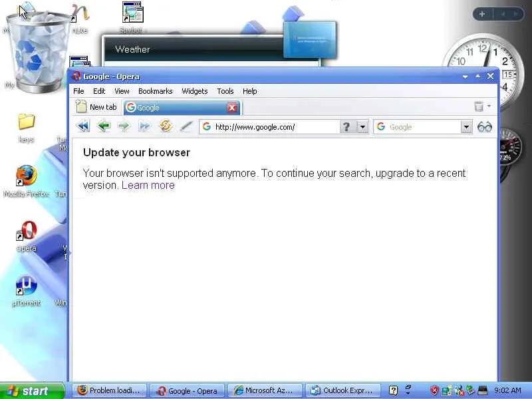Click the Fast Forward navigation button

point(144,126)
